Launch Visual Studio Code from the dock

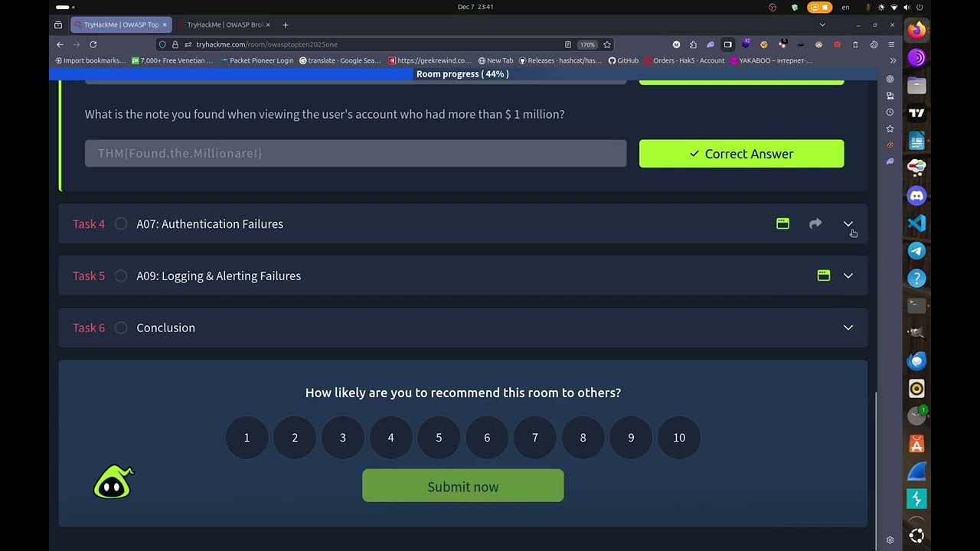(x=916, y=223)
